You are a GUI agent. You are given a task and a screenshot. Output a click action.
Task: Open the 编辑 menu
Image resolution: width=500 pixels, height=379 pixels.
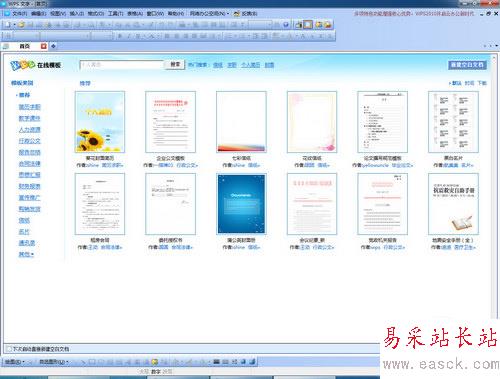click(x=38, y=13)
